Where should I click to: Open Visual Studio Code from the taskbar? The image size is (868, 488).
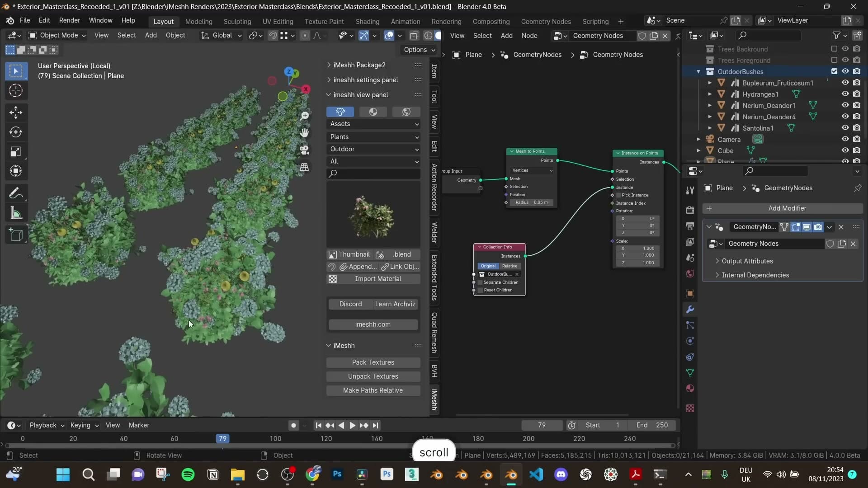point(536,474)
